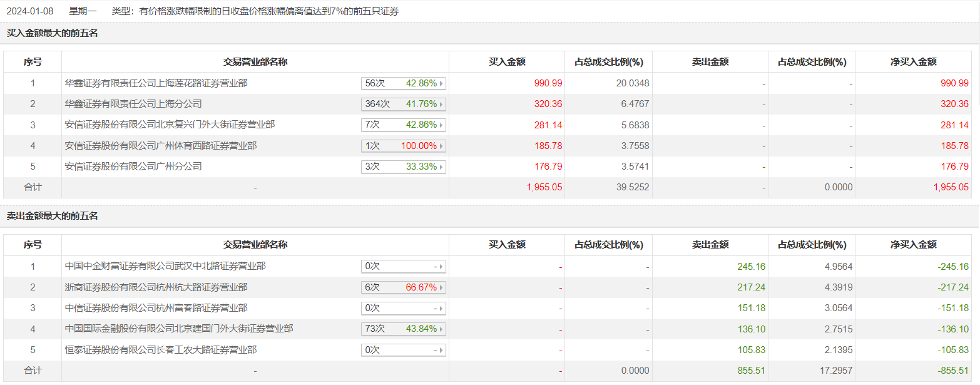Click 安信证券股份有限公司广州分公司 link
This screenshot has height=385, width=980.
tap(133, 167)
